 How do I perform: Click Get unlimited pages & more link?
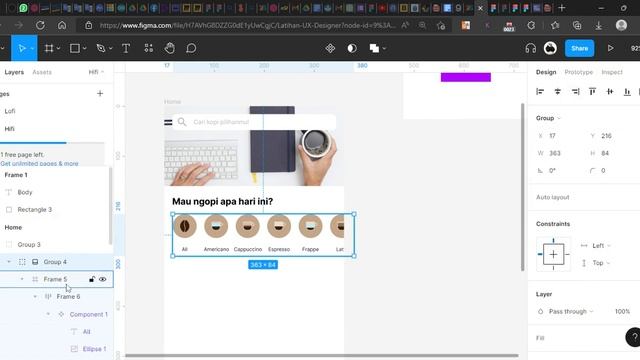pos(40,164)
